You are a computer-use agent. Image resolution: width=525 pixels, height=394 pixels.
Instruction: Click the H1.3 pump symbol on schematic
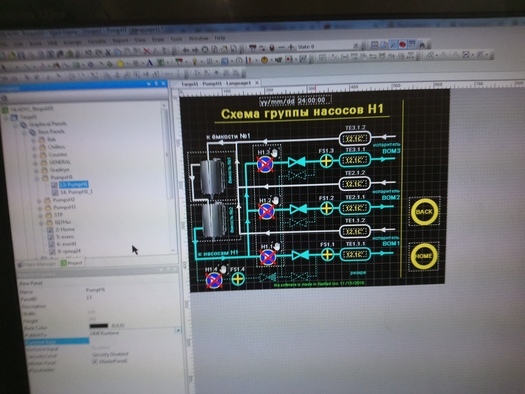(x=265, y=164)
